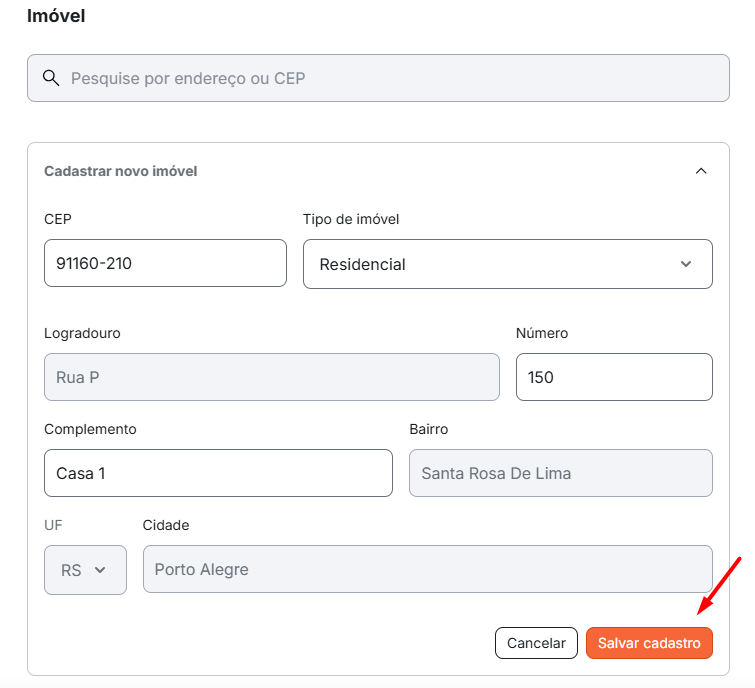The image size is (755, 688).
Task: Open the UF dropdown showing RS
Action: [x=85, y=570]
